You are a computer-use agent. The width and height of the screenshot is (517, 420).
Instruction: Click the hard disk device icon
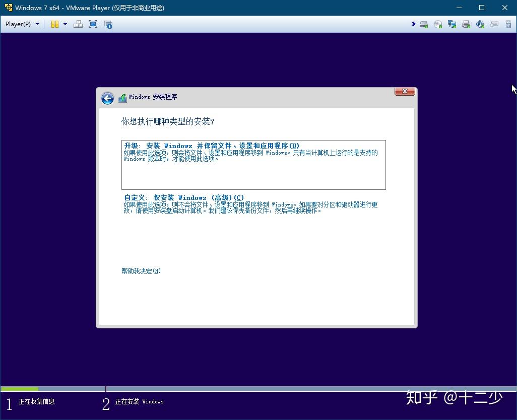point(424,24)
